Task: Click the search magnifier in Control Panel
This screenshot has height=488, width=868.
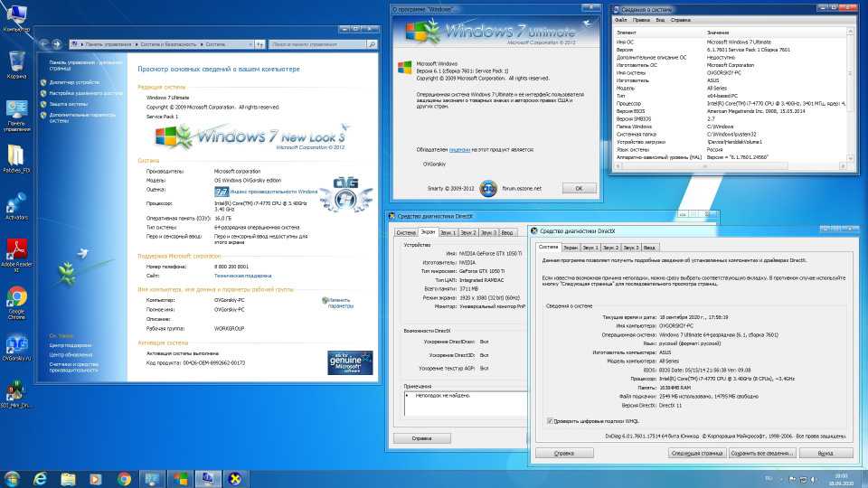Action: (373, 44)
